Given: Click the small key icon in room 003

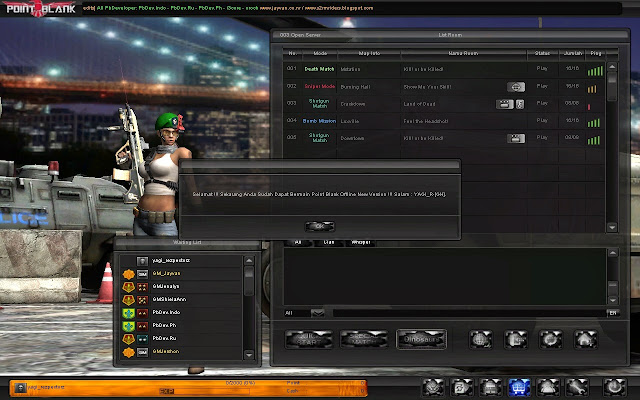Looking at the screenshot, I should (x=520, y=104).
